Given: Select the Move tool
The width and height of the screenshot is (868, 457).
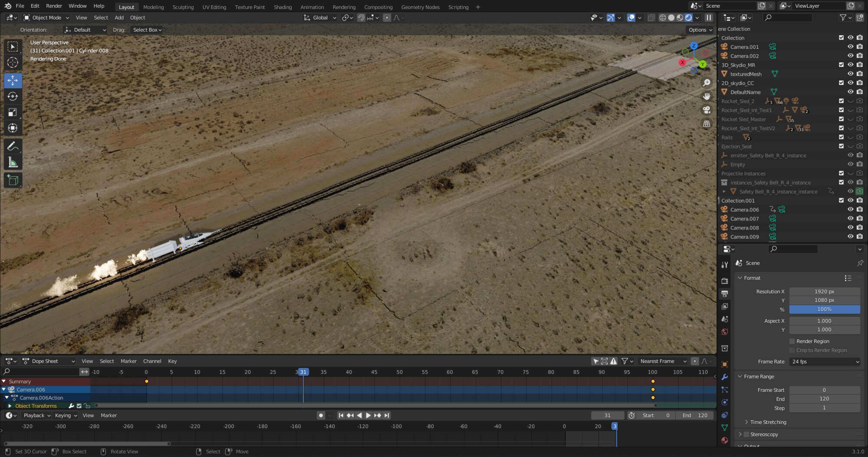Looking at the screenshot, I should pyautogui.click(x=13, y=80).
